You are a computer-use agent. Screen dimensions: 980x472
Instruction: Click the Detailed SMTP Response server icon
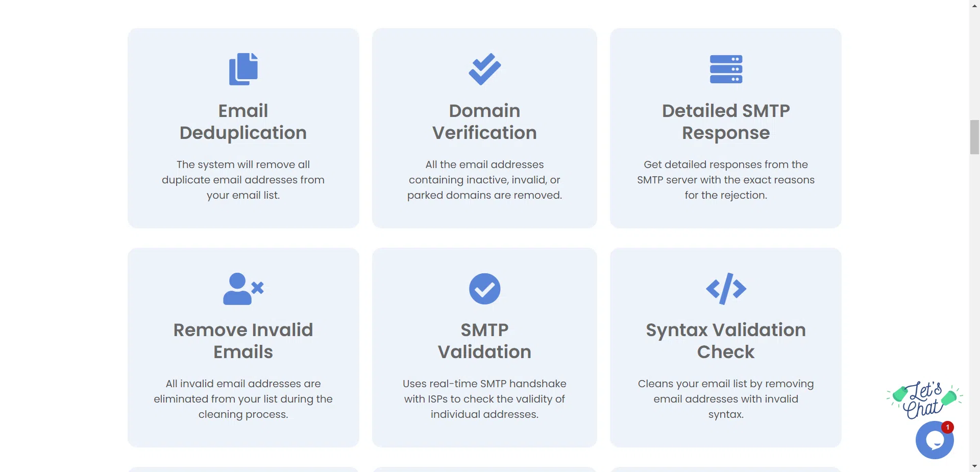726,69
